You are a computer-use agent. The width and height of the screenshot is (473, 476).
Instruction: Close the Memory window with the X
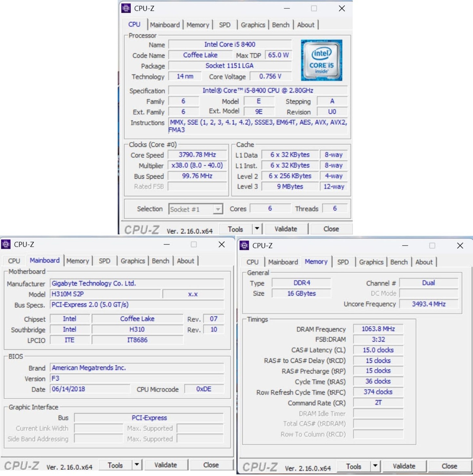coord(460,245)
